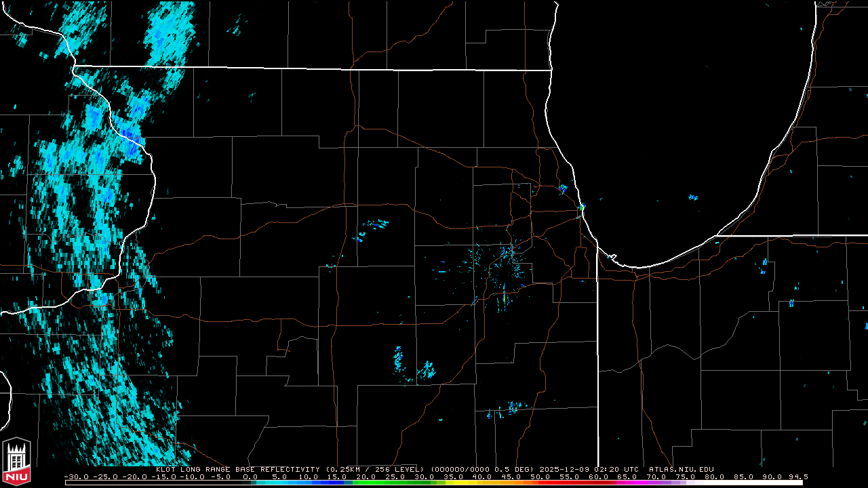This screenshot has height=488, width=868.
Task: Click the 94.5 value on the color scale
Action: coord(797,476)
